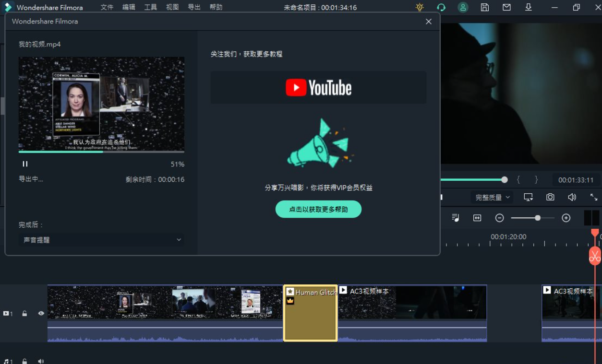Click the export preview thumbnail

click(x=101, y=104)
